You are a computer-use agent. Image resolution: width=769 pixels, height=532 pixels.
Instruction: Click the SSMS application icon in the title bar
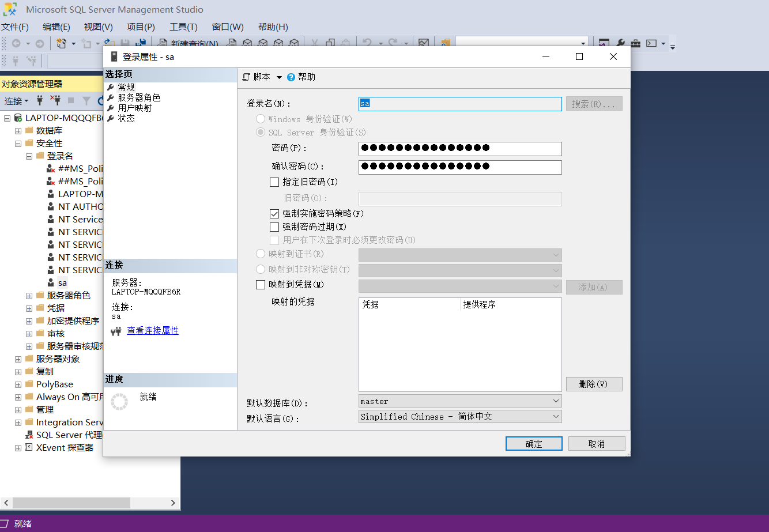pyautogui.click(x=10, y=9)
